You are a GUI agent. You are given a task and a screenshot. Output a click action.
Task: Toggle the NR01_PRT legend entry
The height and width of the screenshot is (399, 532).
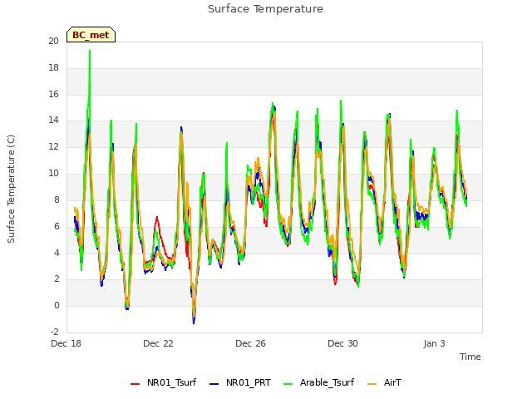point(240,382)
